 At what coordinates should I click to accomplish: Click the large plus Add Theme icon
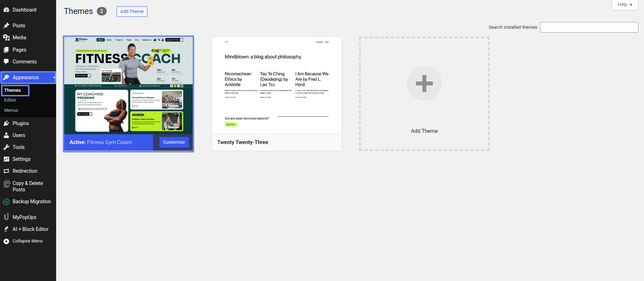424,83
